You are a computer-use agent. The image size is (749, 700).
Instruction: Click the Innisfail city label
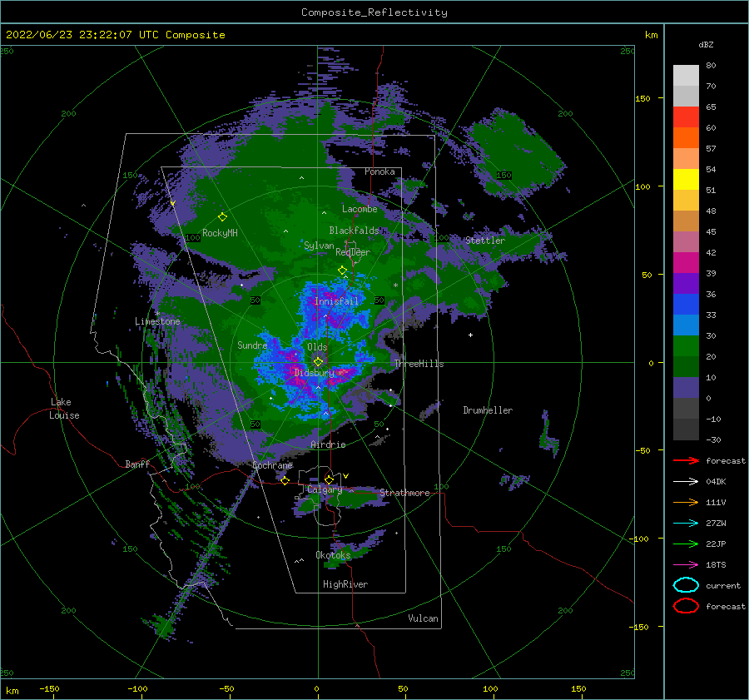[x=336, y=301]
